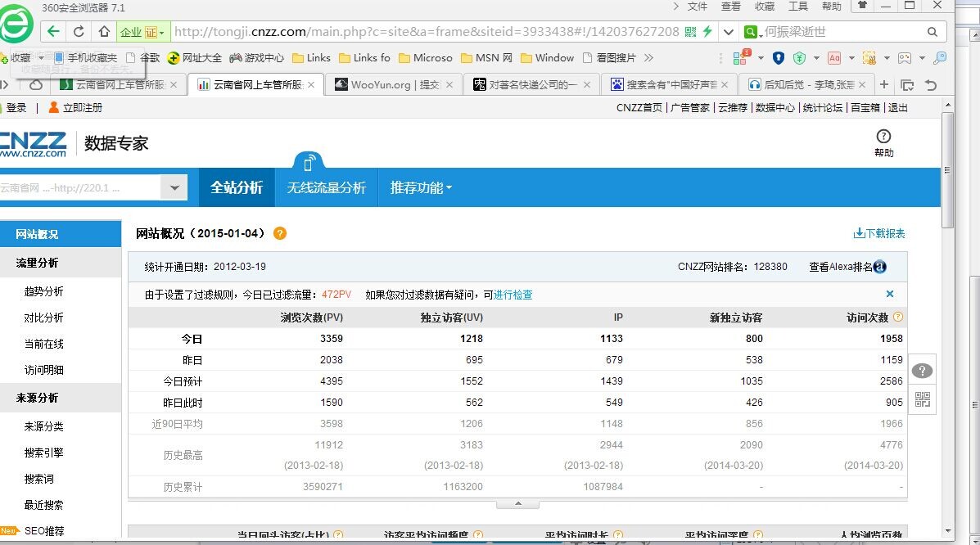Open a new tab with plus icon
The width and height of the screenshot is (980, 545).
[x=883, y=84]
